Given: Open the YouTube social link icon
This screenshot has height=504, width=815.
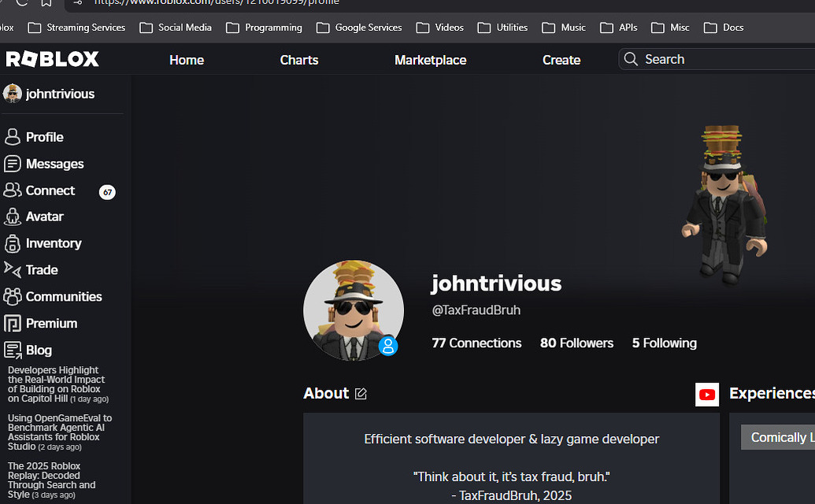Looking at the screenshot, I should coord(707,395).
